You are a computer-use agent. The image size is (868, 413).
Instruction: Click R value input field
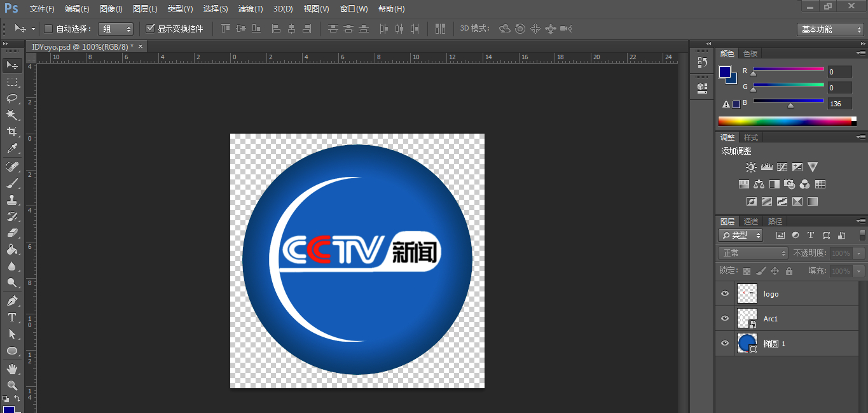click(839, 72)
